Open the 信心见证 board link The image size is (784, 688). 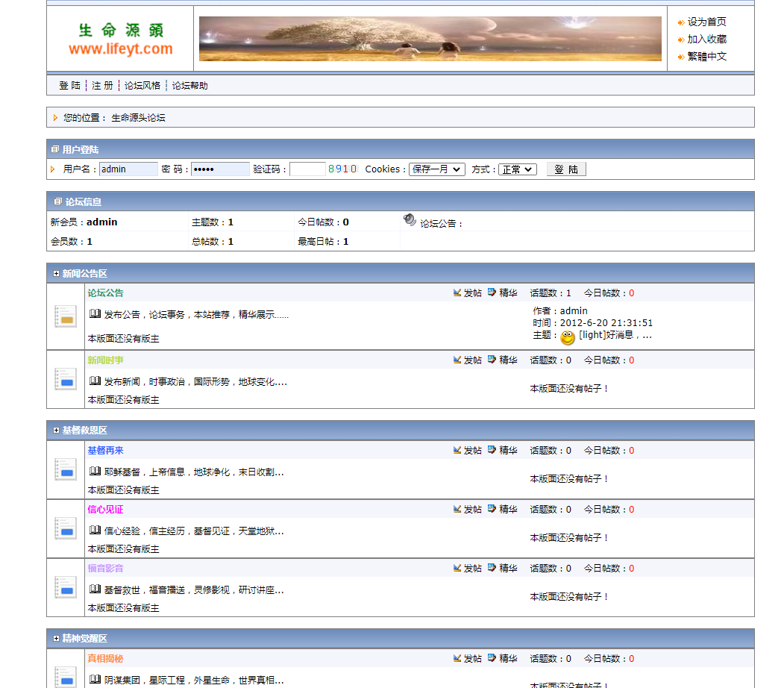coord(105,510)
